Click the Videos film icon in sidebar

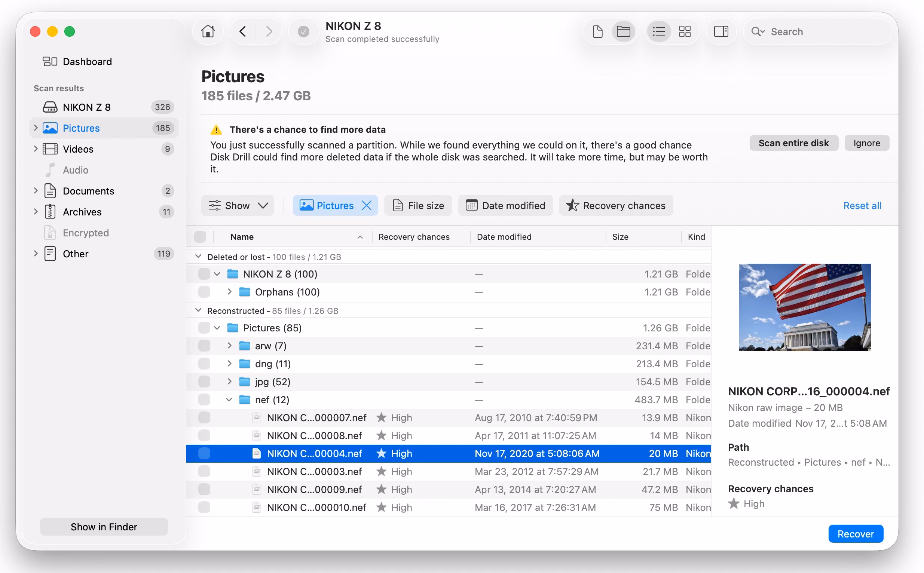[x=50, y=149]
